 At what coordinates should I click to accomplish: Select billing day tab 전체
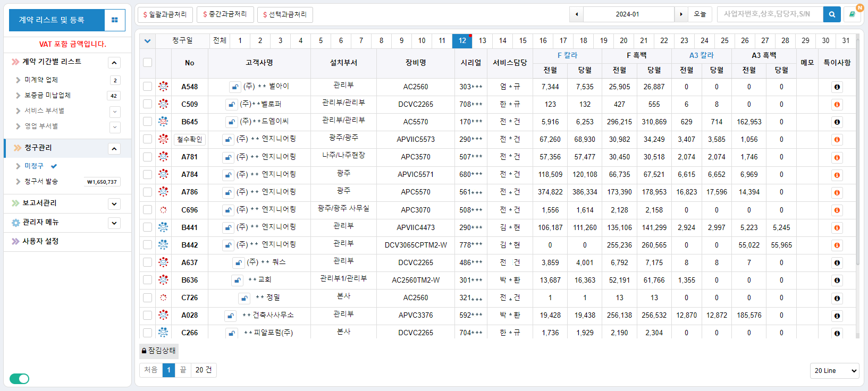pos(220,40)
